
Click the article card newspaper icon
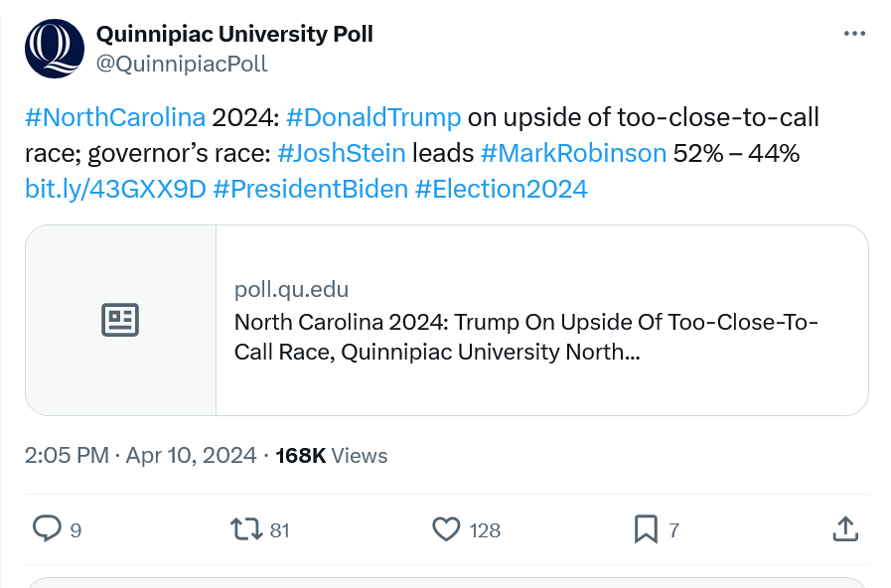pyautogui.click(x=120, y=320)
